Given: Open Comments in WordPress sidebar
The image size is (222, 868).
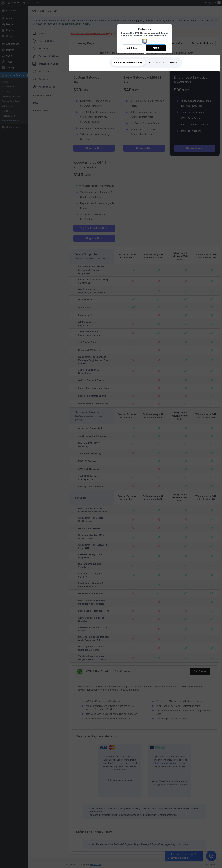Looking at the screenshot, I should coord(12,36).
